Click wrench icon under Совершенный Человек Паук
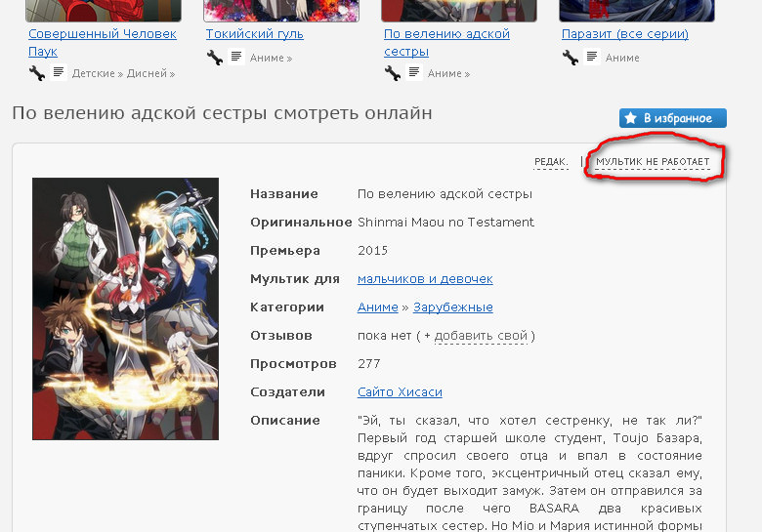 (37, 73)
